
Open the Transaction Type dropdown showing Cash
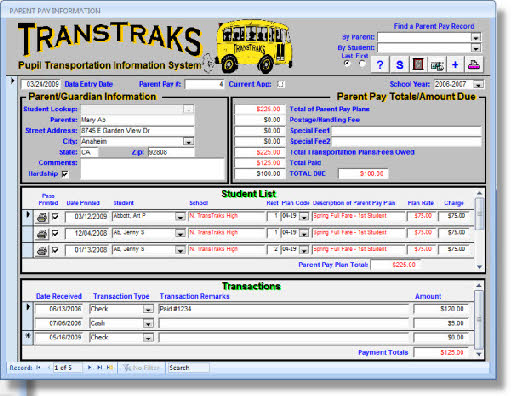tap(148, 323)
